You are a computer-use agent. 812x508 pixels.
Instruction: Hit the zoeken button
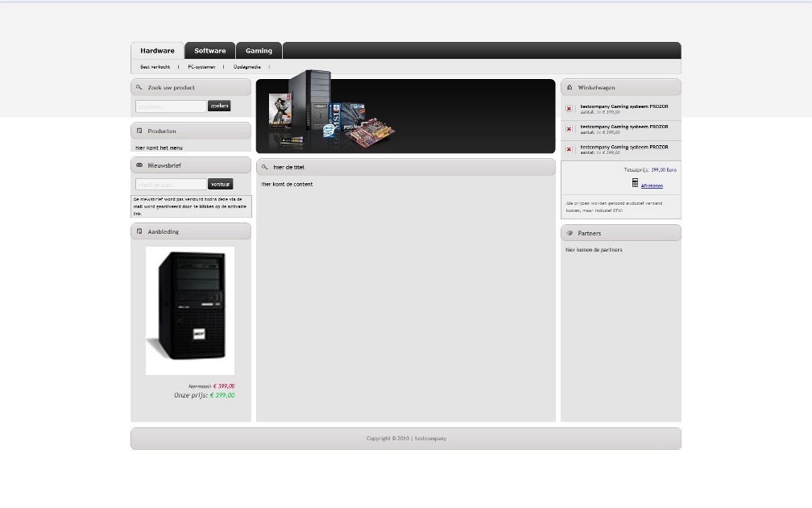click(219, 106)
